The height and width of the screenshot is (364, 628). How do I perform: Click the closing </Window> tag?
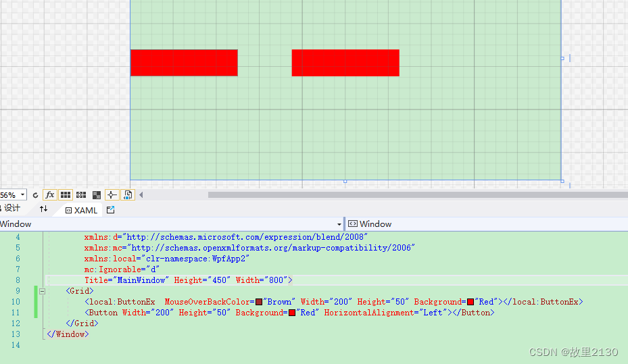point(68,334)
